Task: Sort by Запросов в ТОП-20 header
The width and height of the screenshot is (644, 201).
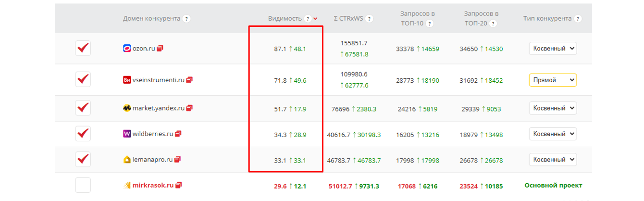Action: (481, 19)
